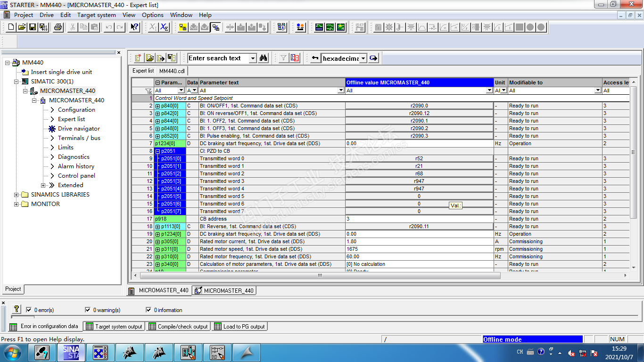Click the left arrow icon before the hexadecimal box

click(315, 58)
